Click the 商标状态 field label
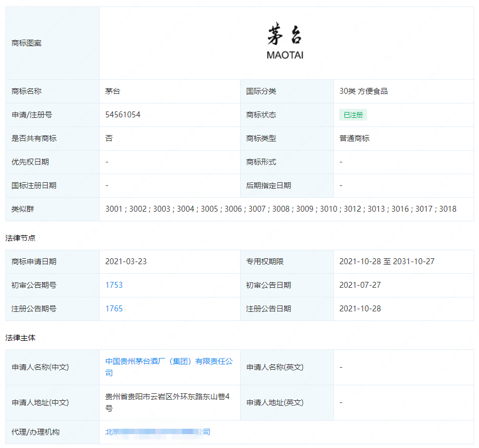The image size is (479, 448). tap(261, 115)
